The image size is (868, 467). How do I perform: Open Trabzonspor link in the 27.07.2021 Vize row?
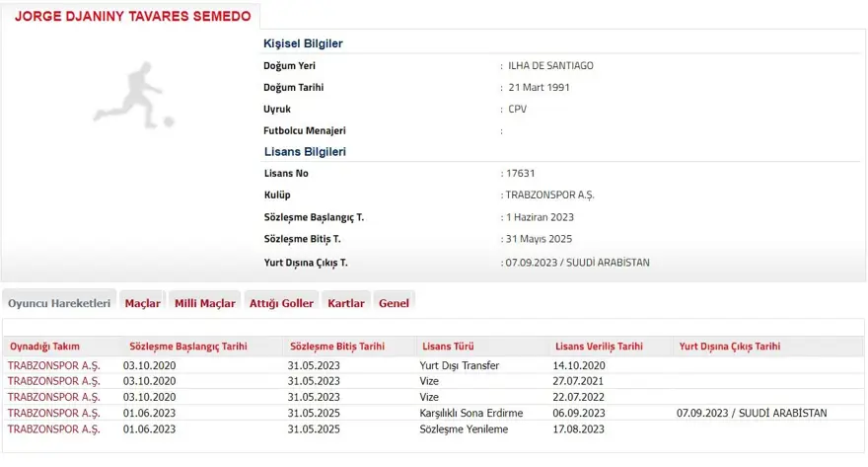tap(54, 381)
